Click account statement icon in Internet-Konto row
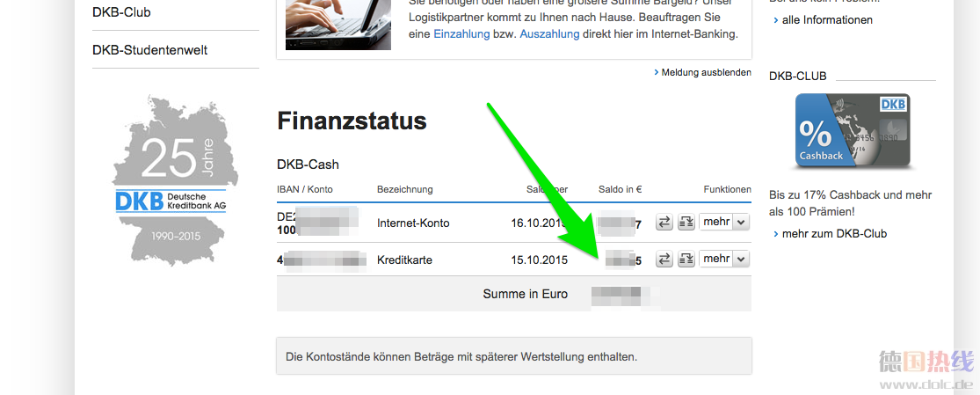Screen dimensions: 980x395 click(x=686, y=223)
